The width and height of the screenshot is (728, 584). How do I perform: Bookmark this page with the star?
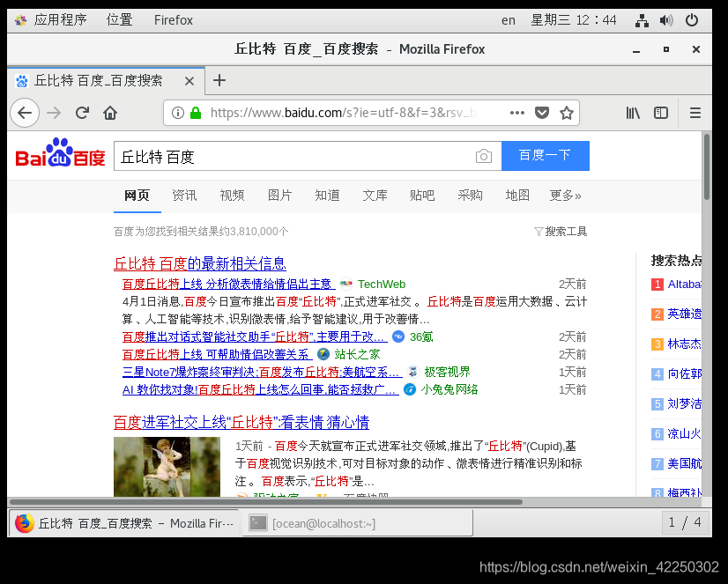[567, 113]
